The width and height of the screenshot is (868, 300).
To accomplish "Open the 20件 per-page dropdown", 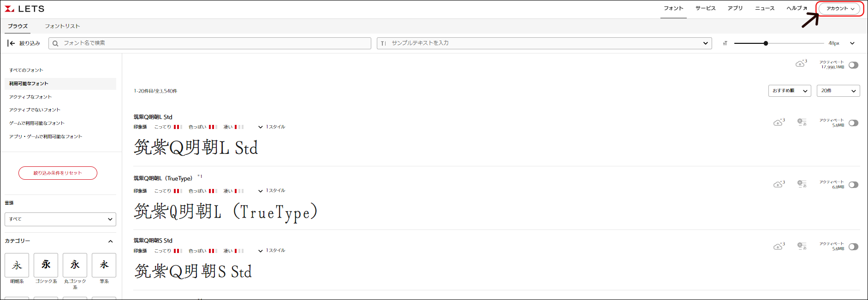I will [838, 91].
